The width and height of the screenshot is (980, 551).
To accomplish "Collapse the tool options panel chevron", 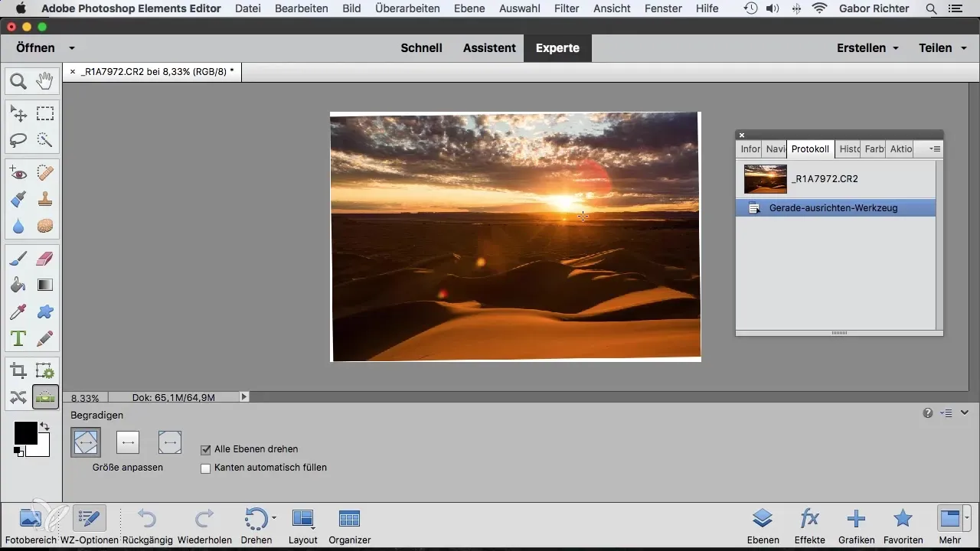I will point(965,412).
